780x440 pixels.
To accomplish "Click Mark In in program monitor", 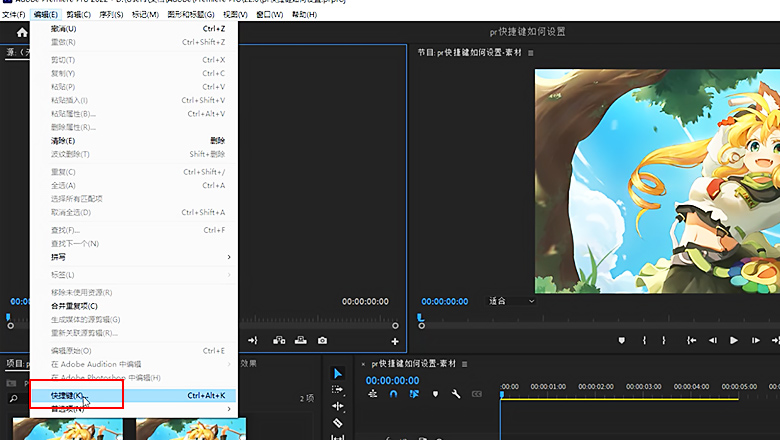I will pyautogui.click(x=644, y=341).
